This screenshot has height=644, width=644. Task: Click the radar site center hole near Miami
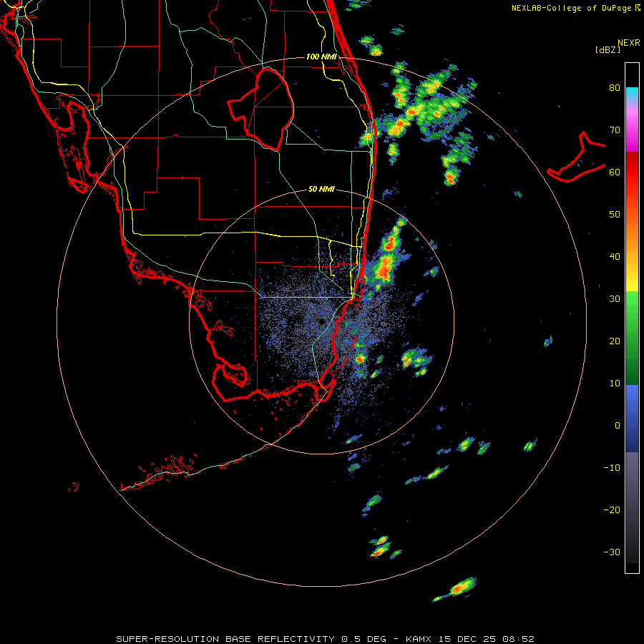tap(321, 321)
